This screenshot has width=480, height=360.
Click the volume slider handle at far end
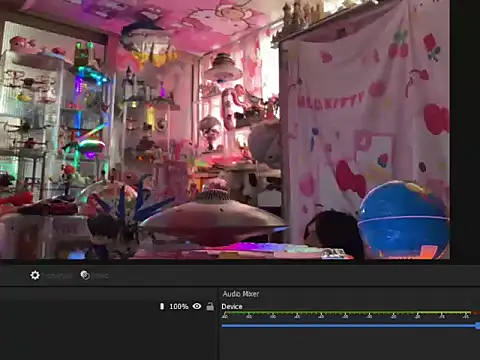(x=478, y=326)
